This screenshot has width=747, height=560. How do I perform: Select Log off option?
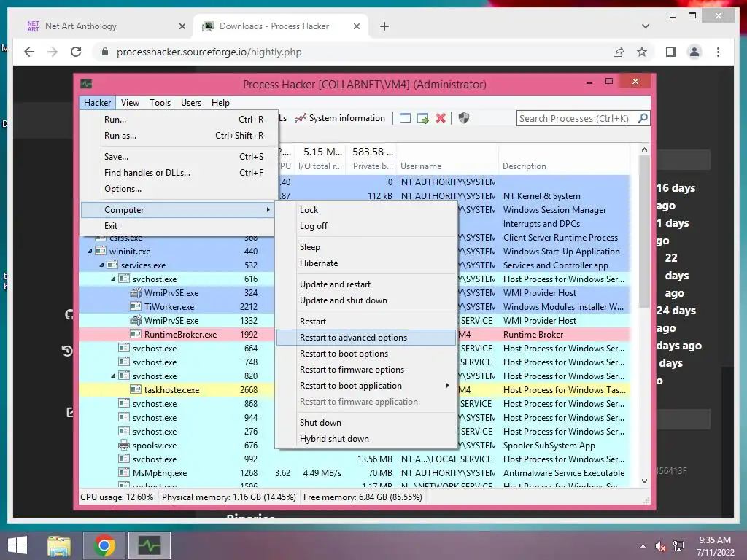pyautogui.click(x=366, y=226)
